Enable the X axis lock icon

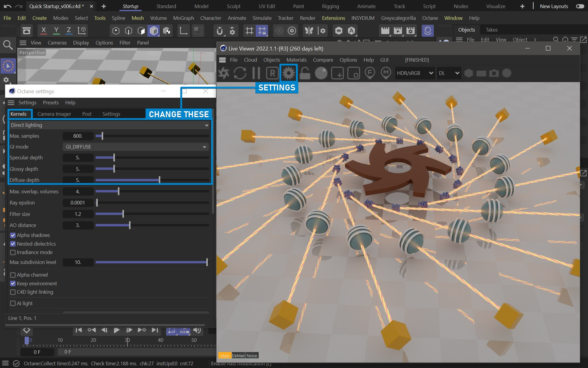pyautogui.click(x=44, y=30)
